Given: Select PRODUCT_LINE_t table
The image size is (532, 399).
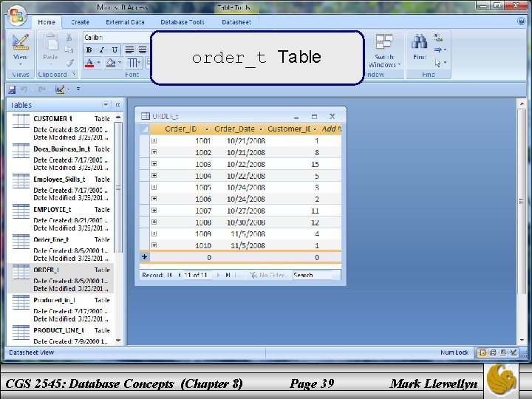Looking at the screenshot, I should point(61,335).
